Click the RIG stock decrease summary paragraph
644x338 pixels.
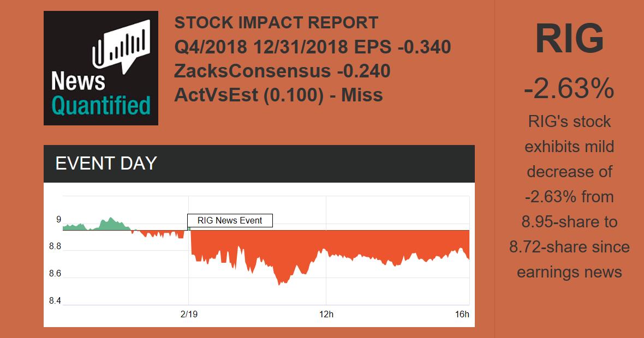(x=569, y=196)
